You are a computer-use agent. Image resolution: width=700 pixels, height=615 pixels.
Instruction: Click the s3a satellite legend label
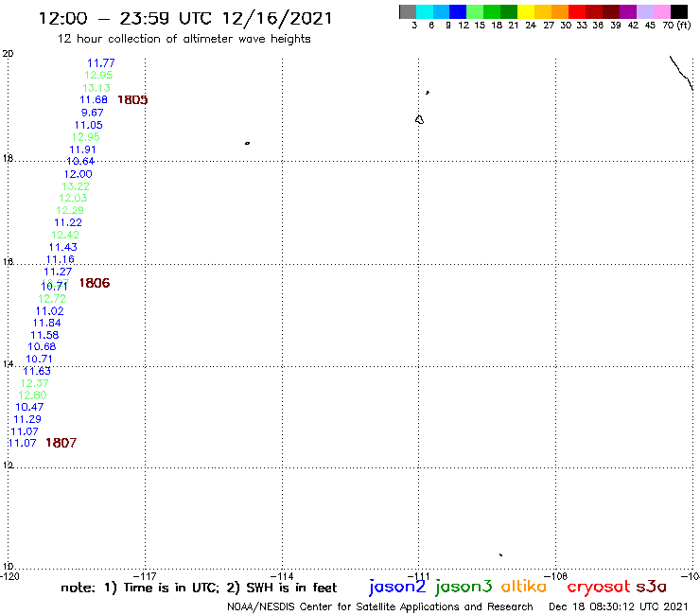tap(652, 587)
